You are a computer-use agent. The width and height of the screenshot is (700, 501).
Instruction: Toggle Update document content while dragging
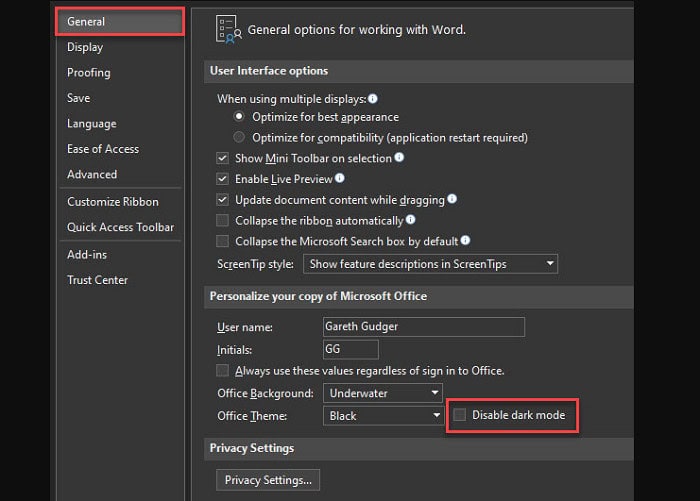(x=222, y=200)
